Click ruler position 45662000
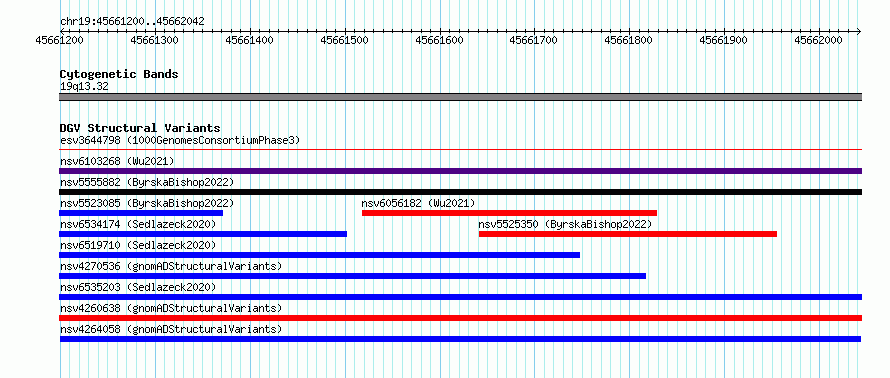This screenshot has width=890, height=378. click(x=818, y=40)
